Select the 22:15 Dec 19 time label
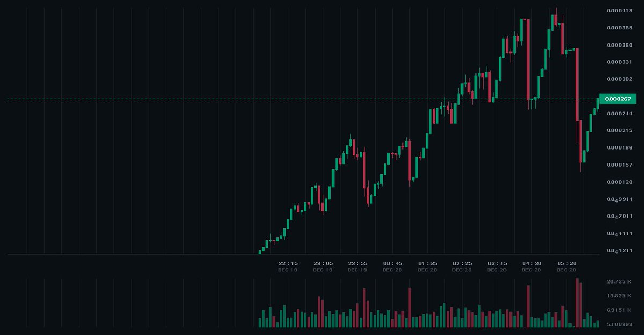Screen dimensions: 644x335 point(288,266)
